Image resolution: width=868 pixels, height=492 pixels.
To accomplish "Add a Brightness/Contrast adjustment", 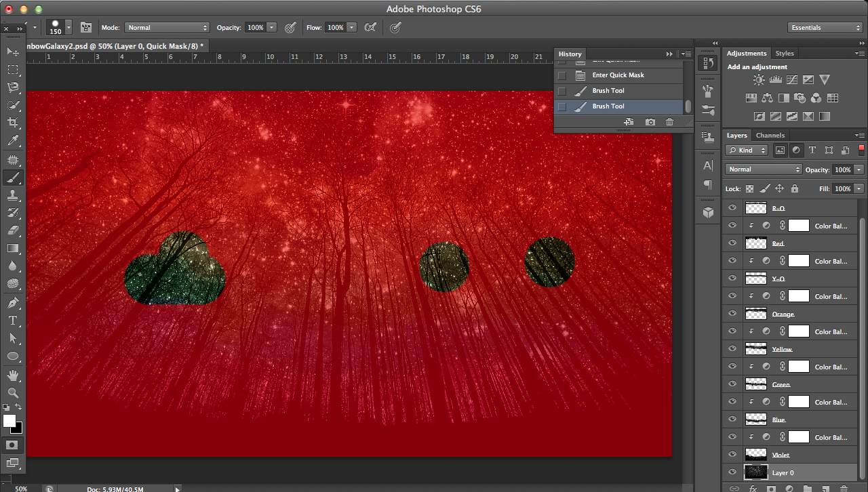I will pyautogui.click(x=758, y=80).
